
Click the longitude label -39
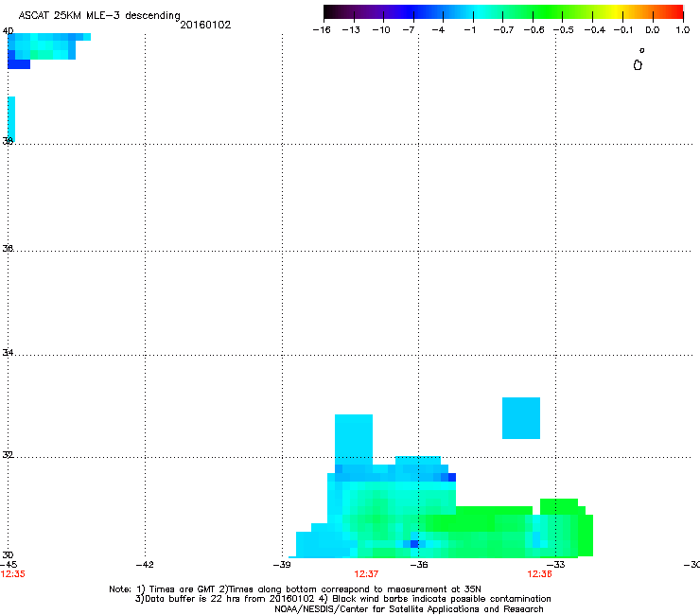282,565
